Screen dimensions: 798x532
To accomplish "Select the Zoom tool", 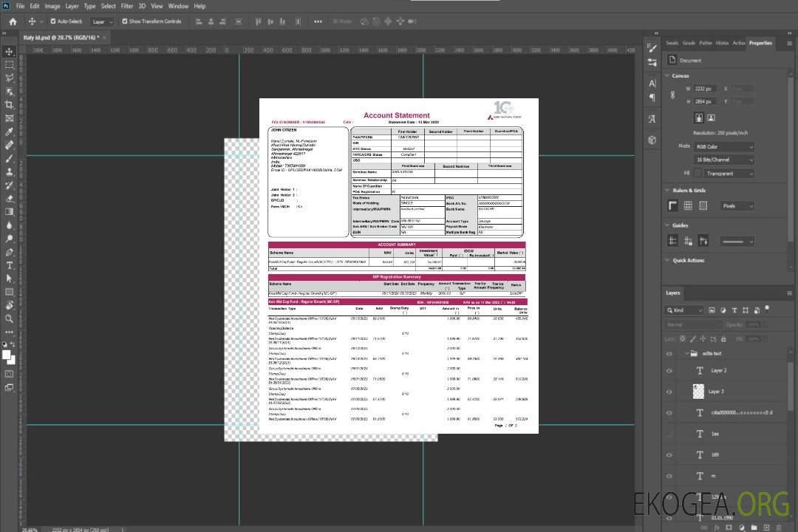I will (x=9, y=318).
